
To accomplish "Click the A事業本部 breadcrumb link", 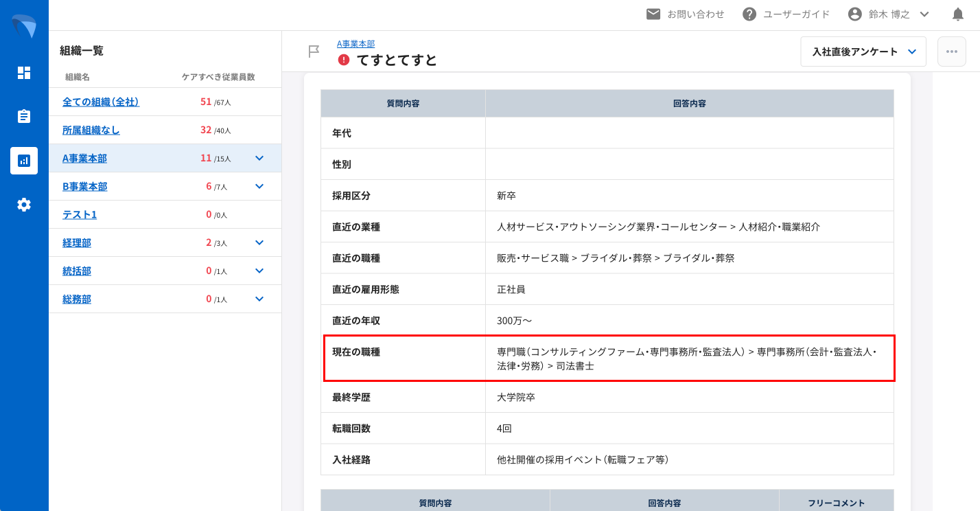I will click(x=355, y=44).
